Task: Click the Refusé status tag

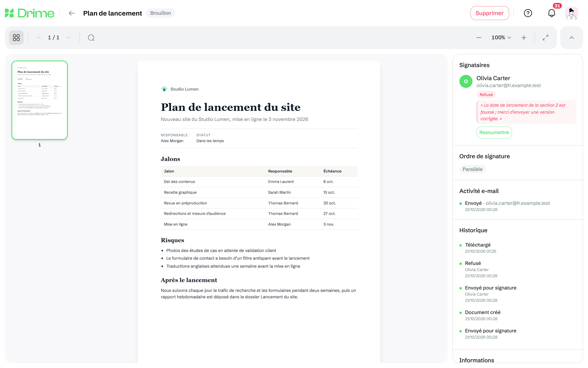Action: click(486, 95)
